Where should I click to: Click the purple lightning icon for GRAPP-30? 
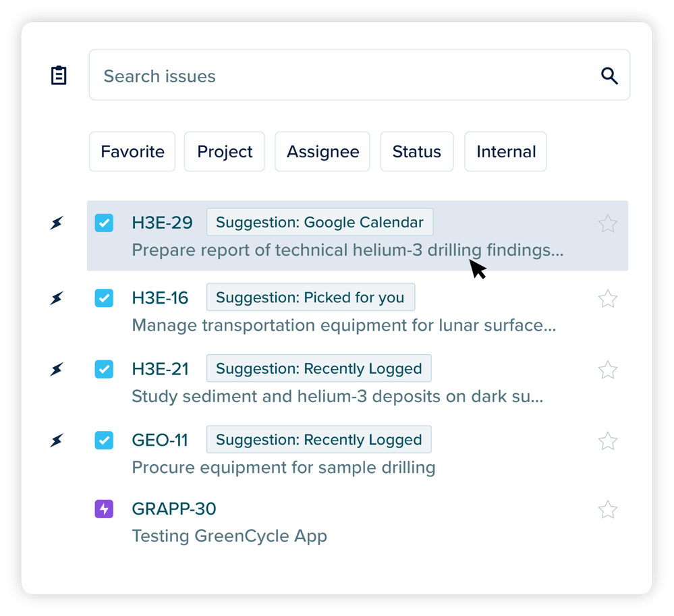[x=104, y=509]
